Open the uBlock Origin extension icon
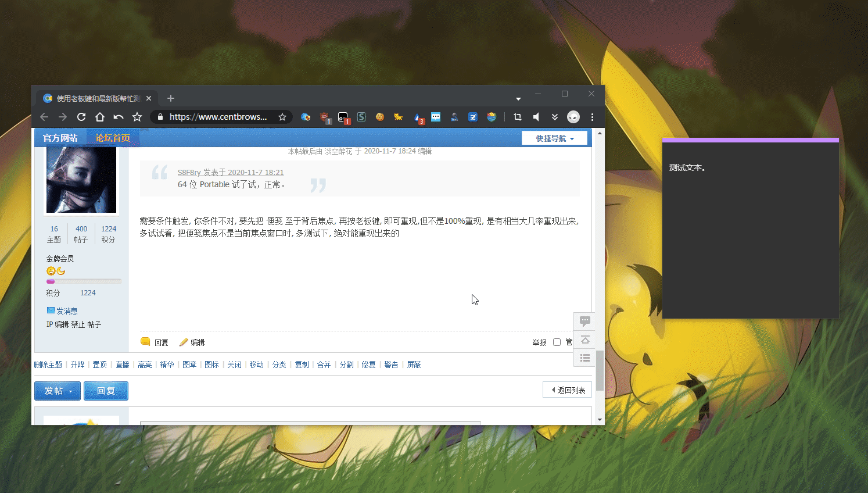The image size is (868, 493). 325,117
